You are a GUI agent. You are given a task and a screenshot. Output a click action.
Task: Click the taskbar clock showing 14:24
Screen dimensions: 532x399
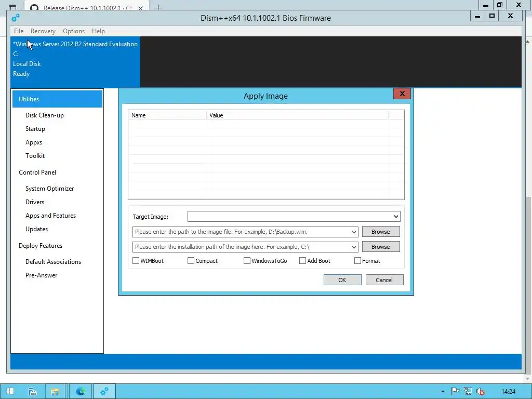pos(508,392)
